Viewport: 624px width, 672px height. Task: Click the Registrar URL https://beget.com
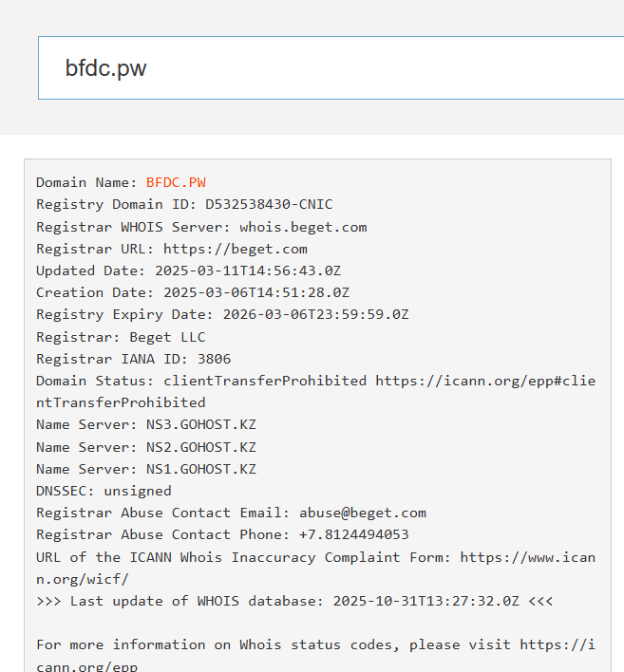point(236,249)
